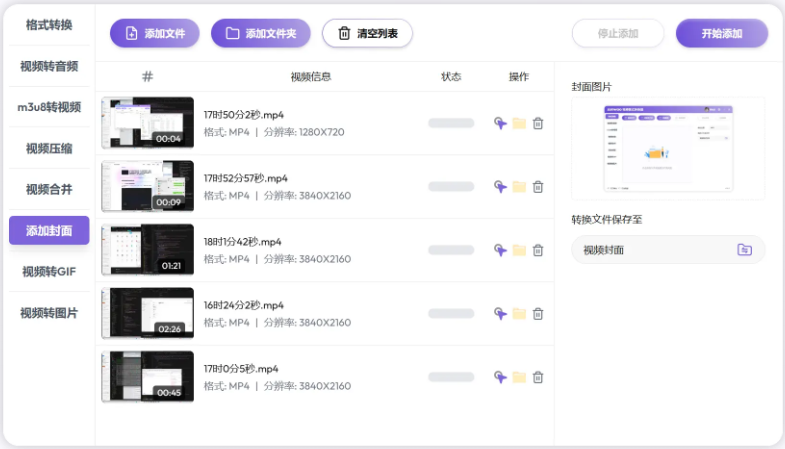
Task: Open 视频转图片 tab
Action: [49, 313]
